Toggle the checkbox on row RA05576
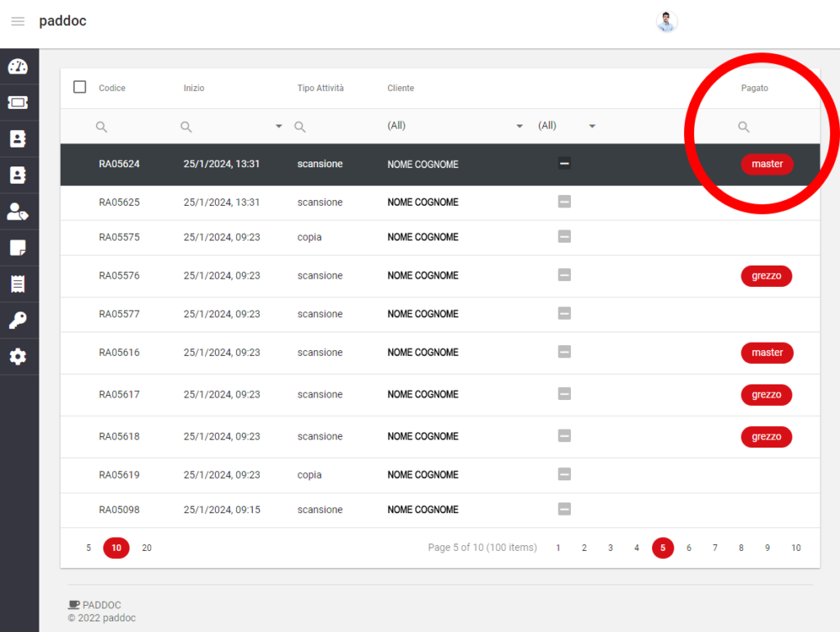 (x=564, y=275)
